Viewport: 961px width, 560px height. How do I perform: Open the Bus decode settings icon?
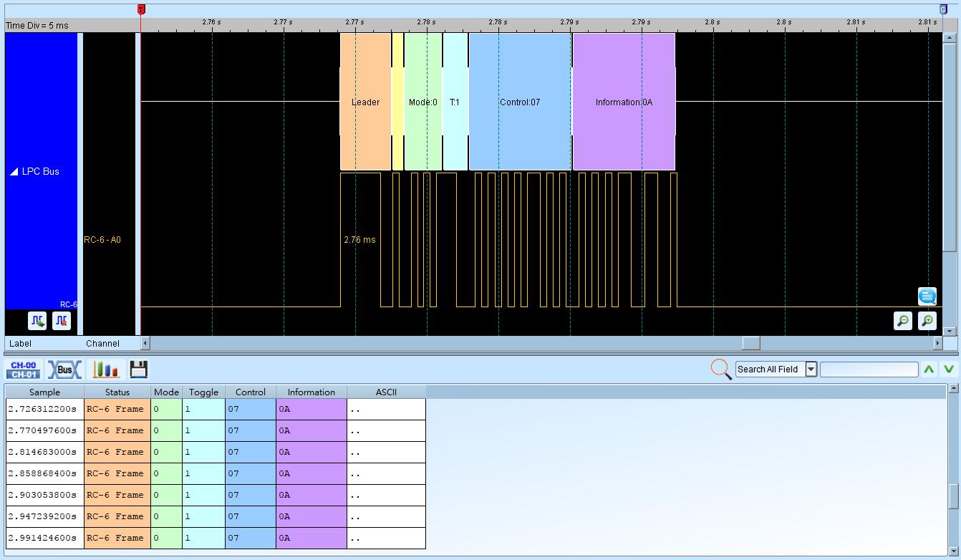click(64, 370)
